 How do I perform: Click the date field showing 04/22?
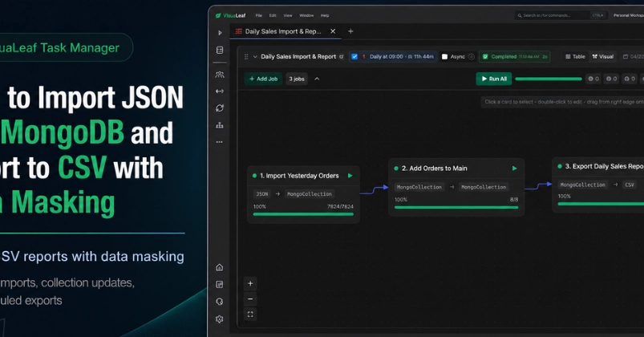coord(633,57)
